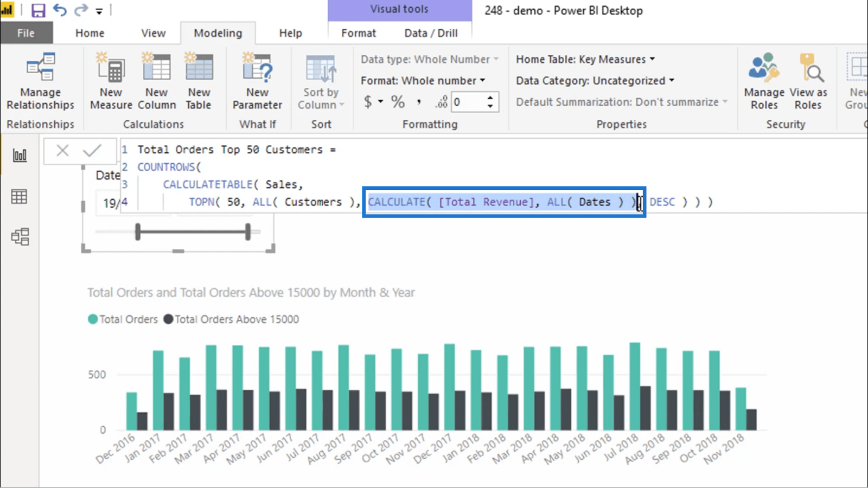Viewport: 868px width, 488px height.
Task: Open the Quick Access Toolbar customize arrow
Action: tap(99, 11)
